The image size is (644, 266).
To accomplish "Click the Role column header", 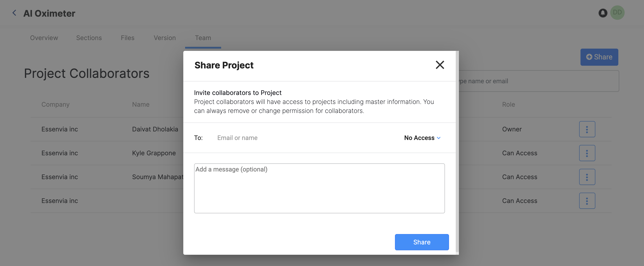I will click(x=508, y=104).
